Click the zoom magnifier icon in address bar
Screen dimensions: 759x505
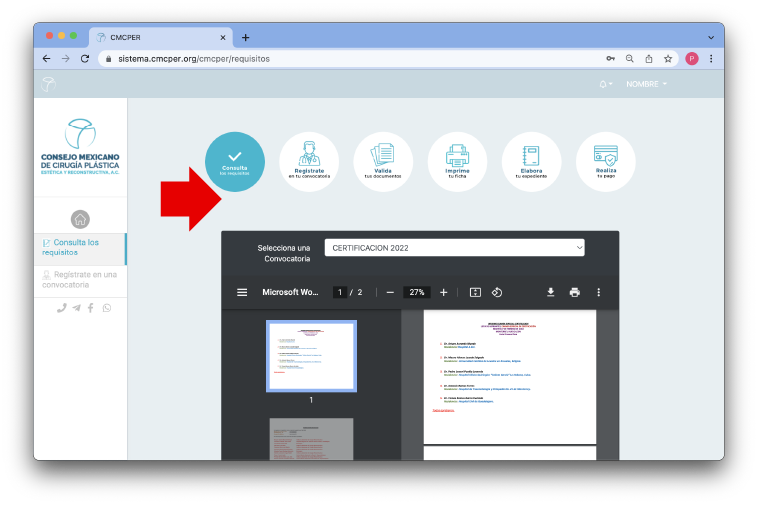[629, 59]
